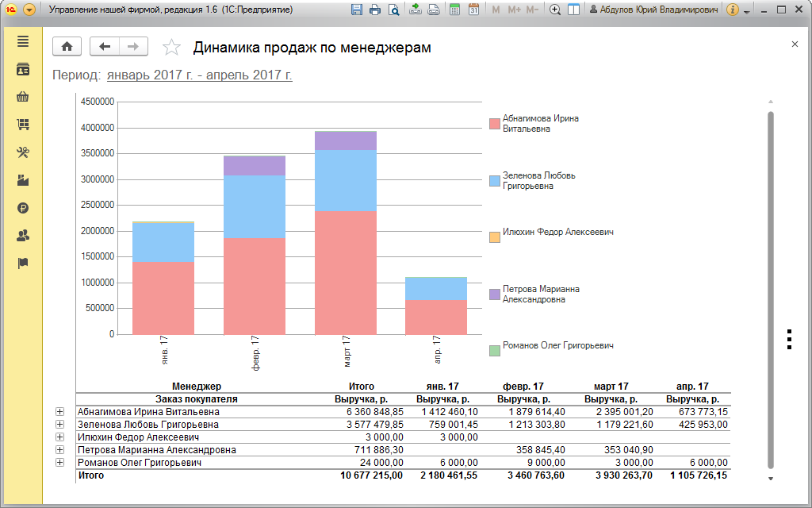Select the blue segment in апр. 17 bar
Screen dimensions: 812x508
tap(436, 289)
